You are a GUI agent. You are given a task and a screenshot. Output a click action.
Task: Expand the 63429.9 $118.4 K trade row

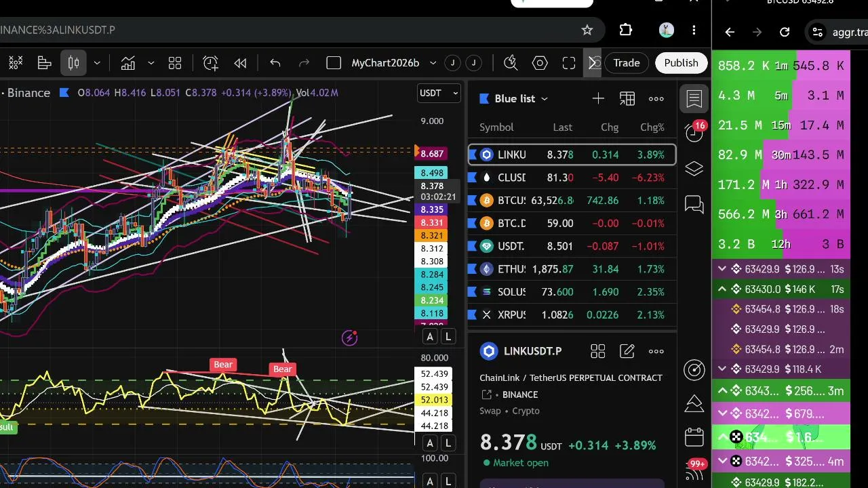[722, 369]
